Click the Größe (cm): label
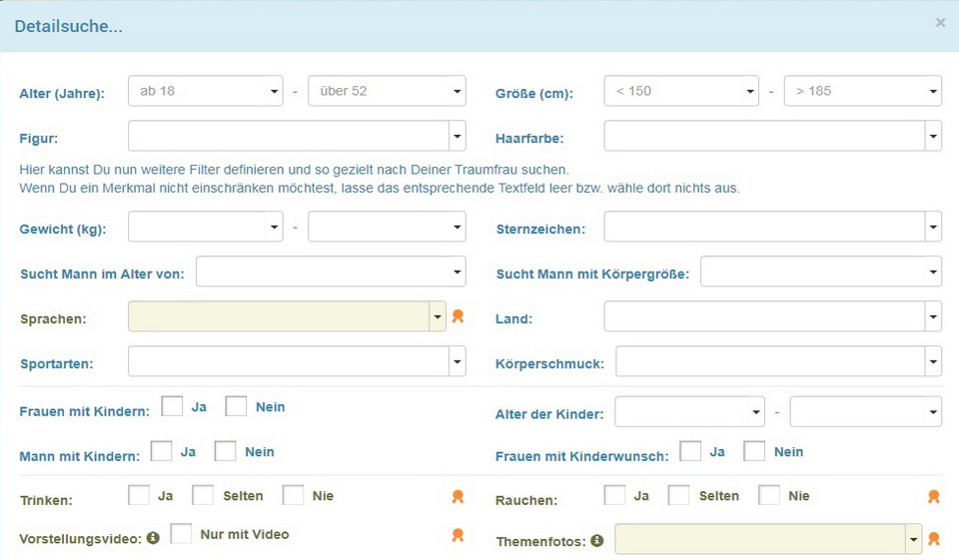 coord(534,94)
